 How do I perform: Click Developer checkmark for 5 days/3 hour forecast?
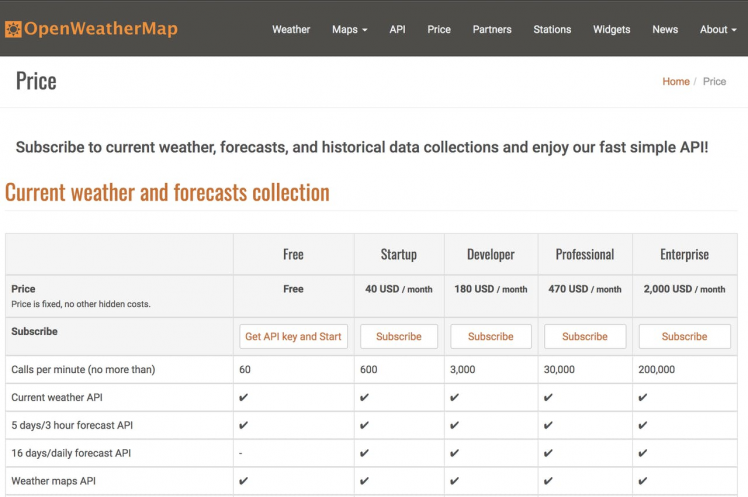455,425
